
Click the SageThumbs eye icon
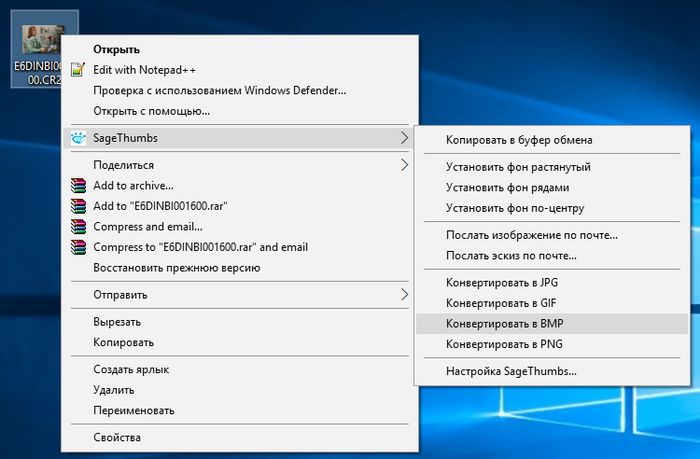(79, 137)
